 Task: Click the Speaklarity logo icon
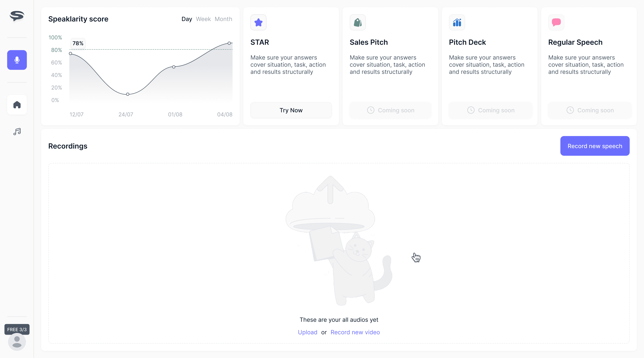[17, 16]
